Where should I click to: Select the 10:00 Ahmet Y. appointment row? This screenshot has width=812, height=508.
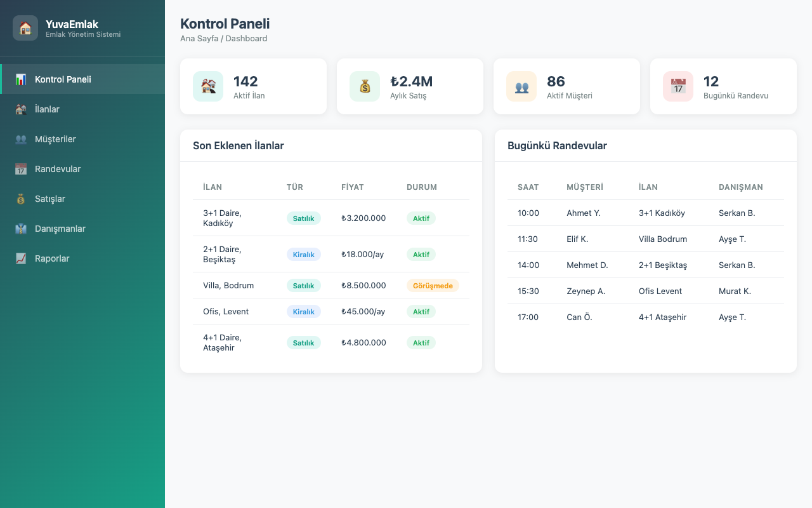coord(646,213)
